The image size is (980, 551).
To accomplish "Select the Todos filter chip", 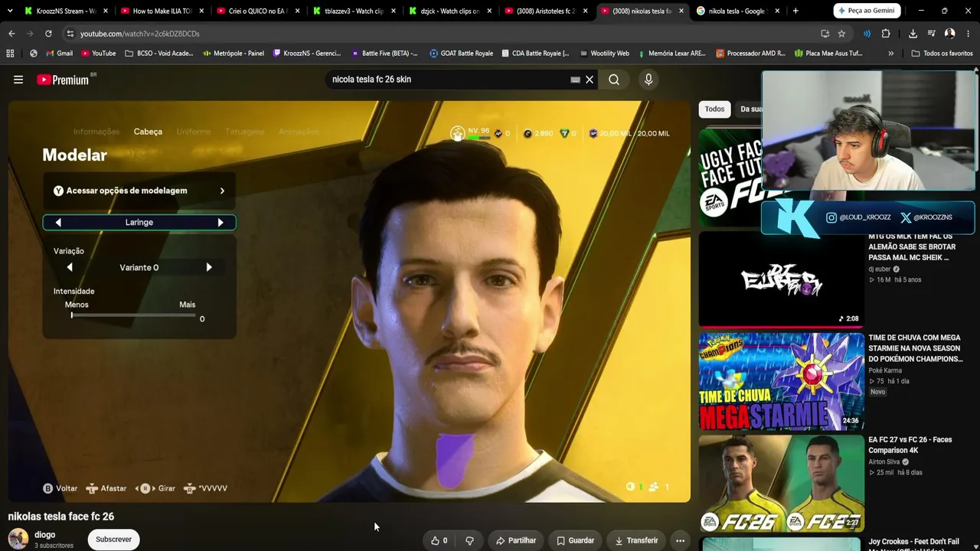I will point(714,109).
